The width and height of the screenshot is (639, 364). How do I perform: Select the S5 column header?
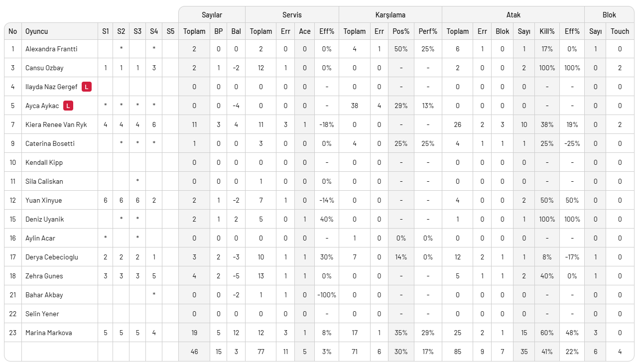pyautogui.click(x=170, y=31)
